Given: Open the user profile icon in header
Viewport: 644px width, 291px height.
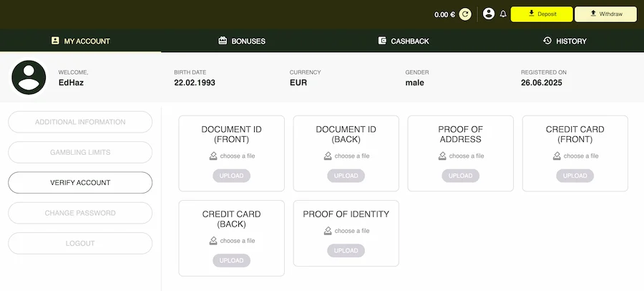Looking at the screenshot, I should 488,14.
